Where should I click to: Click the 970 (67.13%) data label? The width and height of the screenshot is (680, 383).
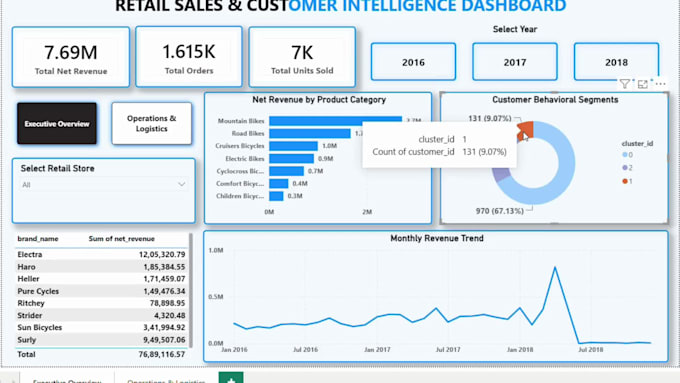[500, 211]
